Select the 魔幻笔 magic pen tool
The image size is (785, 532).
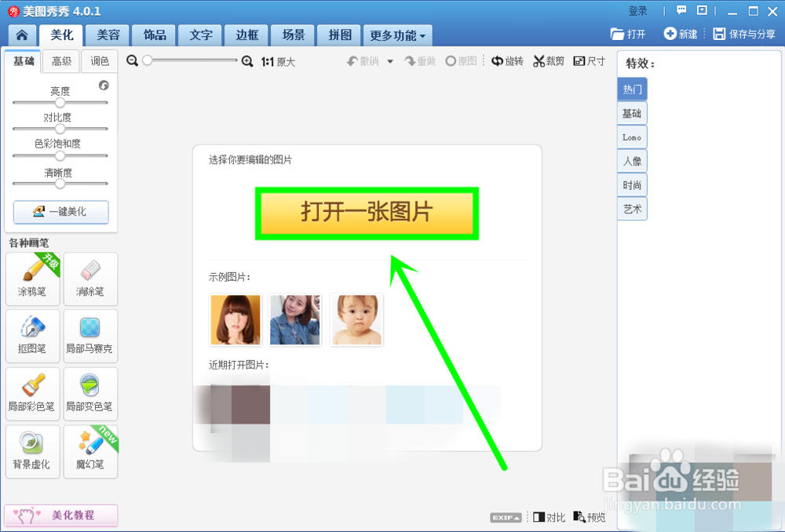click(x=90, y=451)
